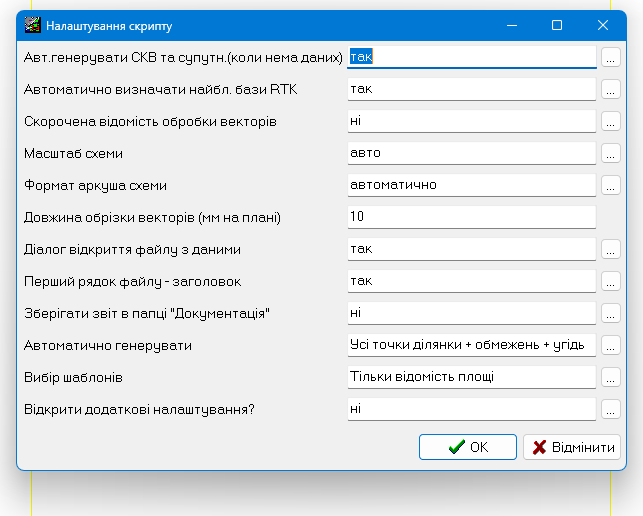The image size is (643, 516).
Task: Select the 'Тільки відомість площі' template field
Action: 471,377
